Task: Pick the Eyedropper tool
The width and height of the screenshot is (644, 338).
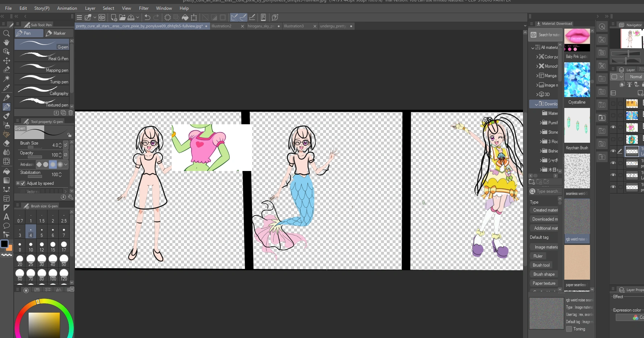Action: 6,88
